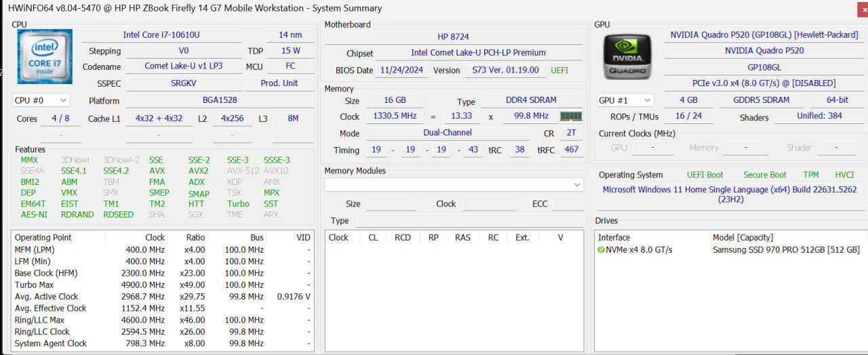Viewport: 868px width, 355px height.
Task: Click the Intel Core i7 logo
Action: 44,56
